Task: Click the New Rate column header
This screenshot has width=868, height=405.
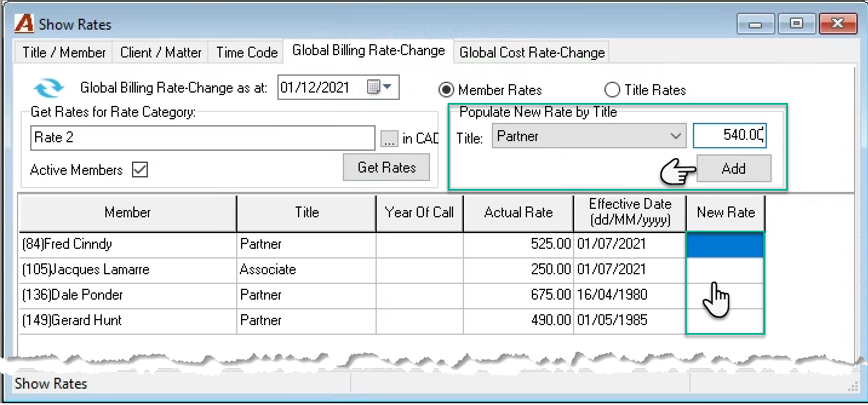Action: [726, 212]
